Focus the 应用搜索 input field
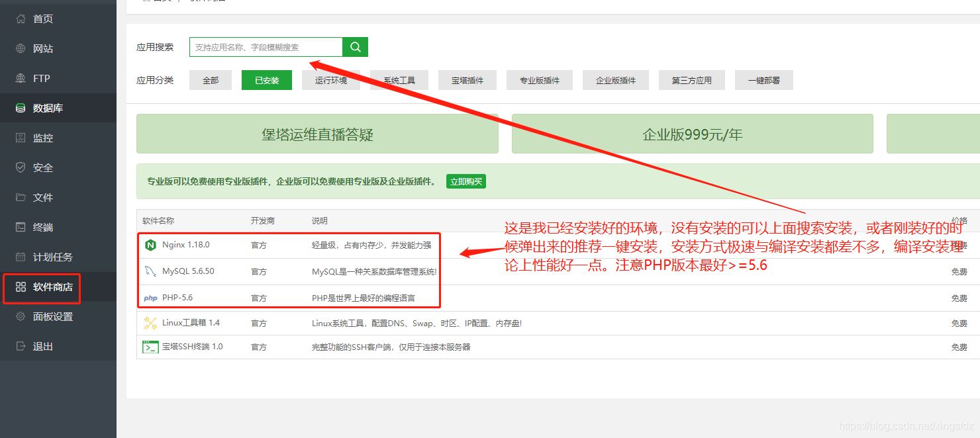980x438 pixels. (x=266, y=47)
